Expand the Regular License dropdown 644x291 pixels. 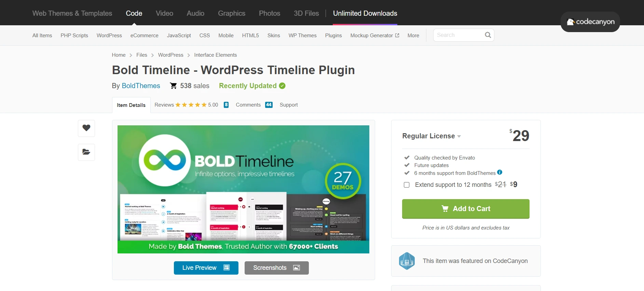point(432,136)
